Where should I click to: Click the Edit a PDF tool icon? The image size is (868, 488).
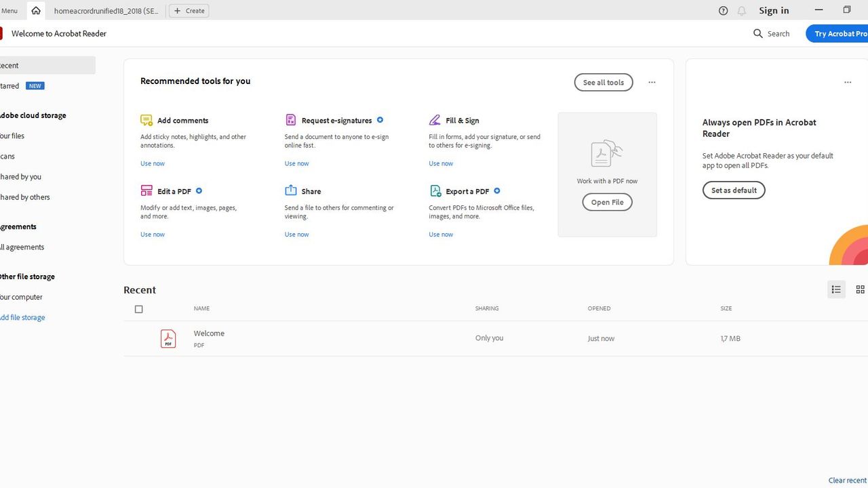pos(146,190)
